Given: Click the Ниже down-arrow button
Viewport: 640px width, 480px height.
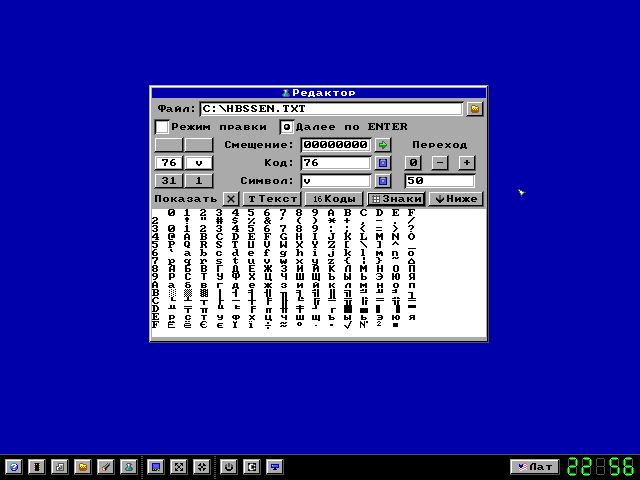Looking at the screenshot, I should [455, 199].
